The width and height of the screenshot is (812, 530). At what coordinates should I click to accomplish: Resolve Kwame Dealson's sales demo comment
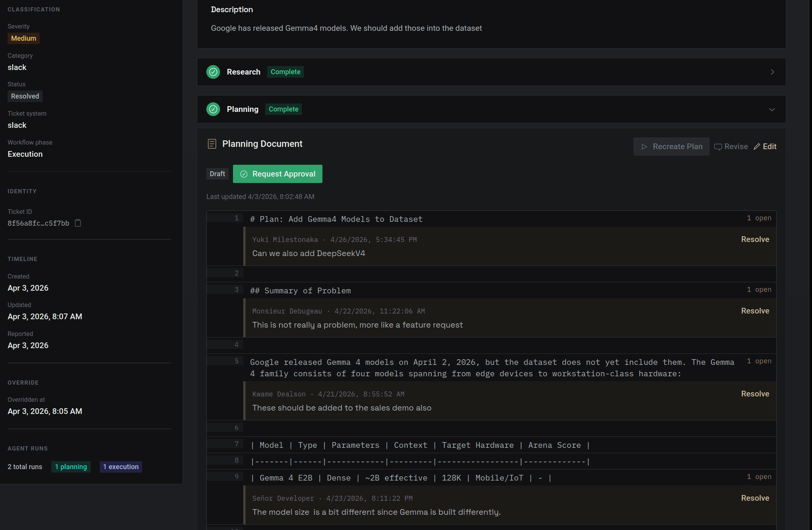(x=755, y=394)
